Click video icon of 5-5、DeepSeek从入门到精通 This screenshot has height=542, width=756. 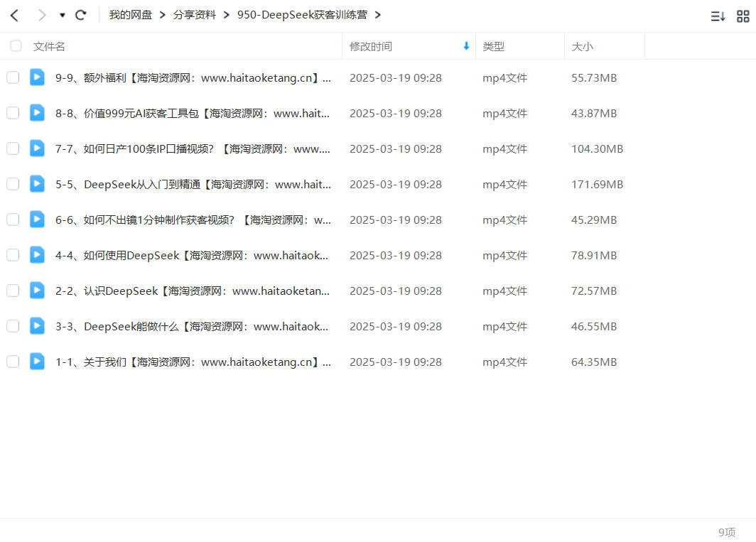37,184
